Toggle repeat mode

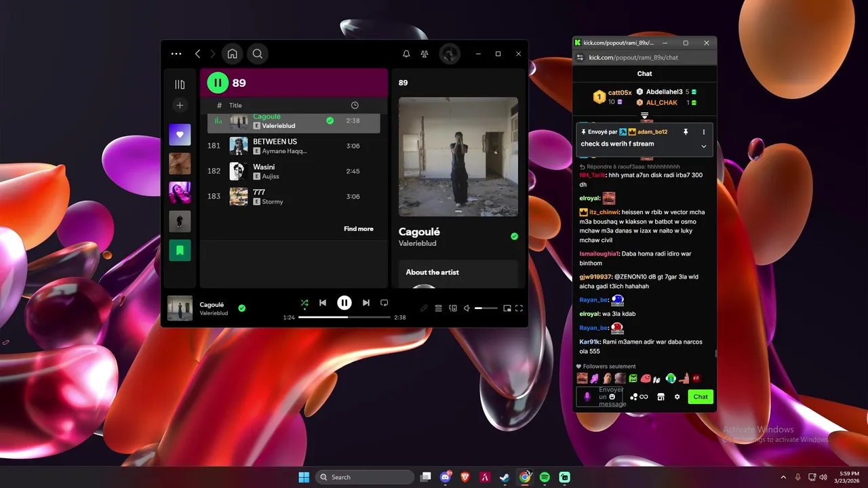[x=384, y=303]
